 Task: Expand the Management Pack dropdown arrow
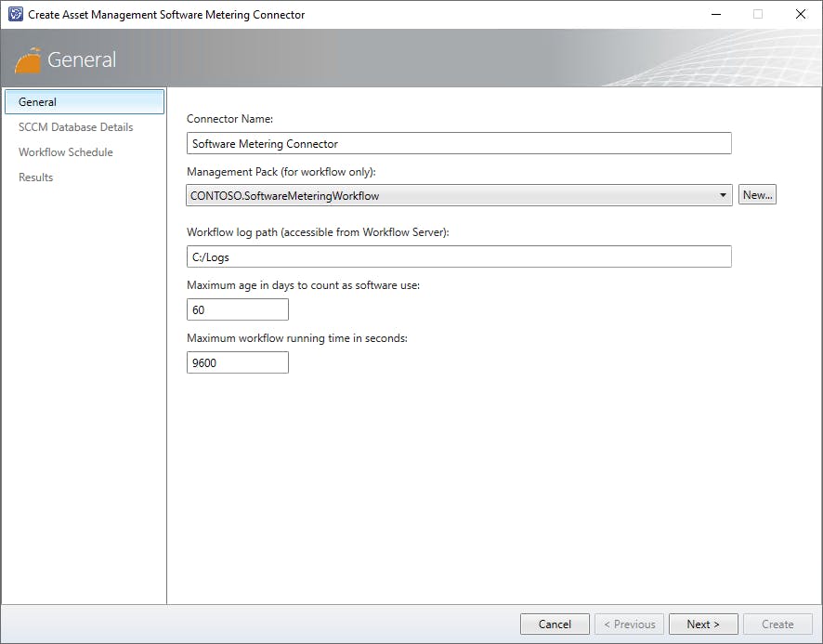point(724,196)
